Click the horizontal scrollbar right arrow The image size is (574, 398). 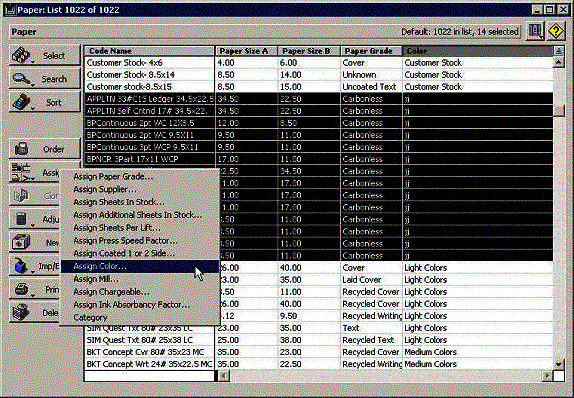coord(547,376)
